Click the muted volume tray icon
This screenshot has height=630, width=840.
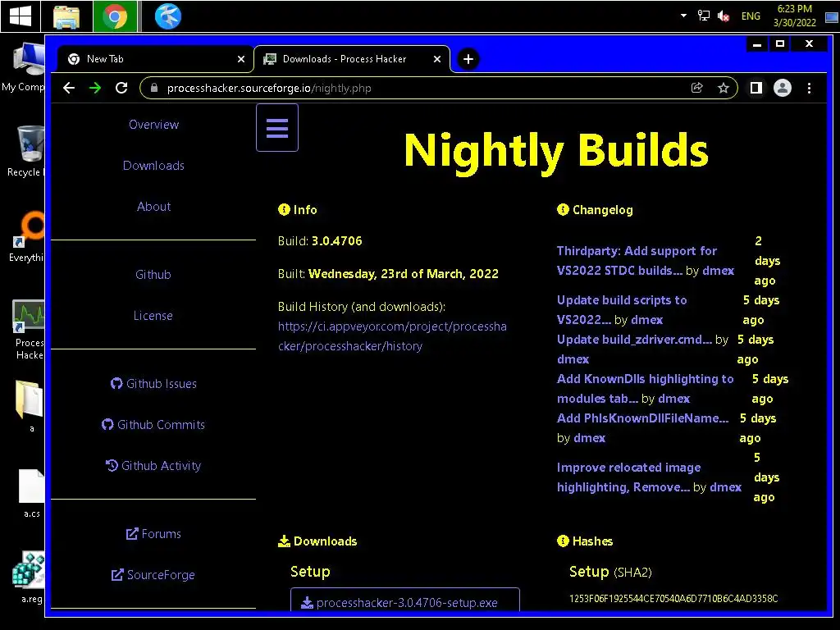click(724, 16)
